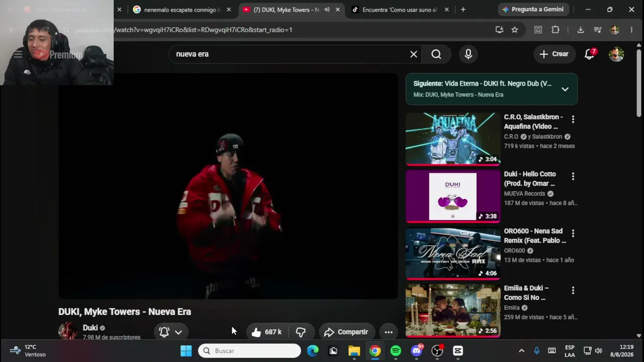Open Duki subscription notification dropdown
The width and height of the screenshot is (644, 362).
(x=171, y=332)
